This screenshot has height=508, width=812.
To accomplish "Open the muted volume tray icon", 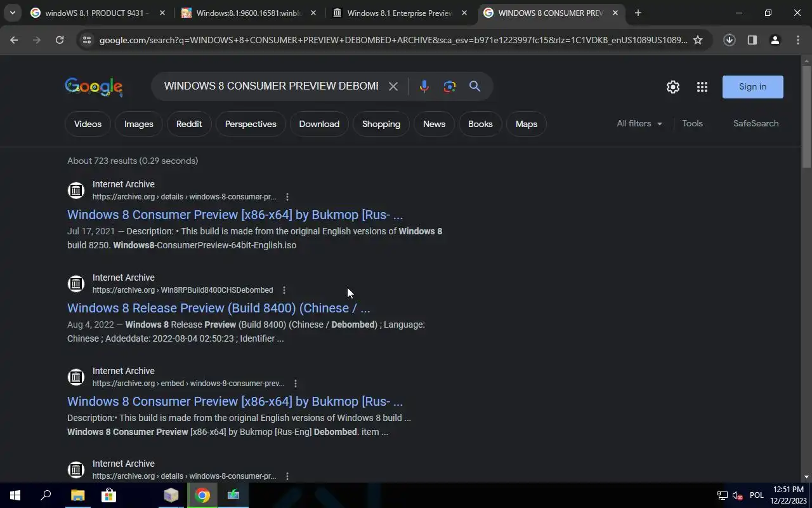I will coord(737,495).
